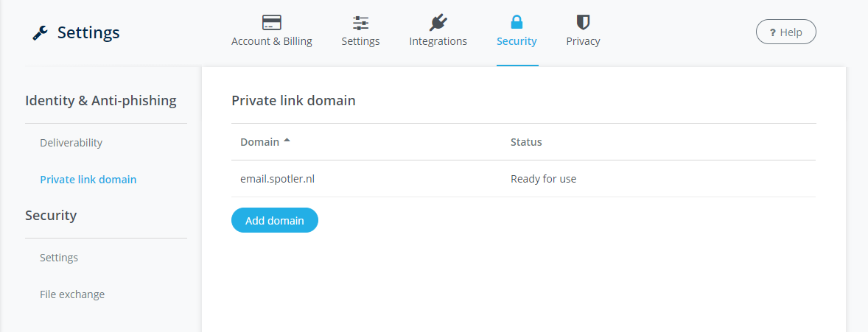The width and height of the screenshot is (868, 332).
Task: Open Settings under the Security sidebar section
Action: 59,258
